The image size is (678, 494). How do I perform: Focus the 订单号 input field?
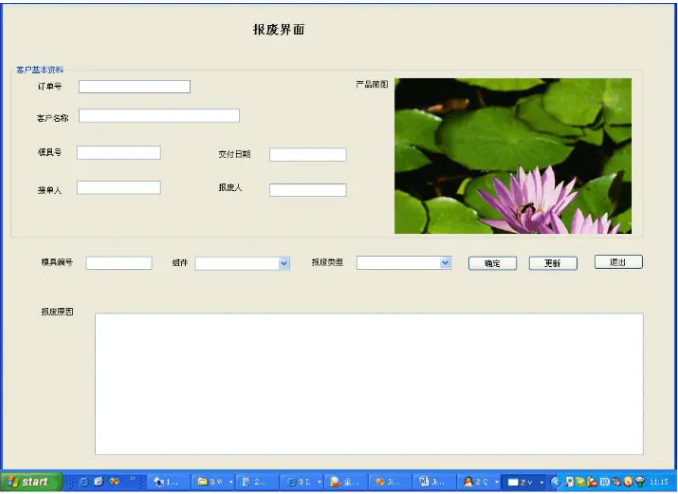[x=134, y=86]
